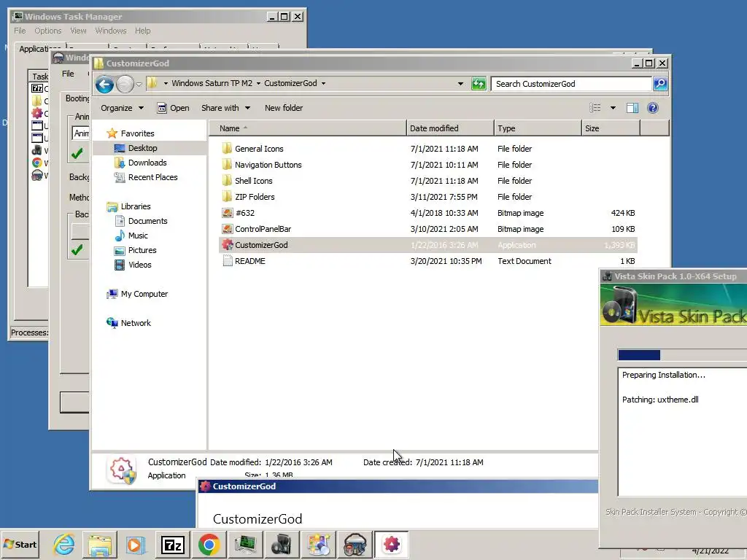Image resolution: width=747 pixels, height=560 pixels.
Task: Click the CustomizerGod details pane icon
Action: [122, 470]
